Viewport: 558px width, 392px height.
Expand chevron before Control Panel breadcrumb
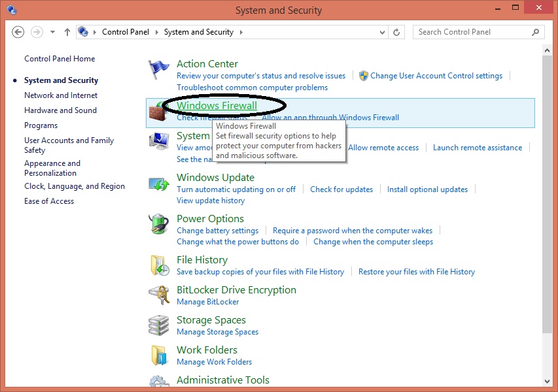coord(95,33)
